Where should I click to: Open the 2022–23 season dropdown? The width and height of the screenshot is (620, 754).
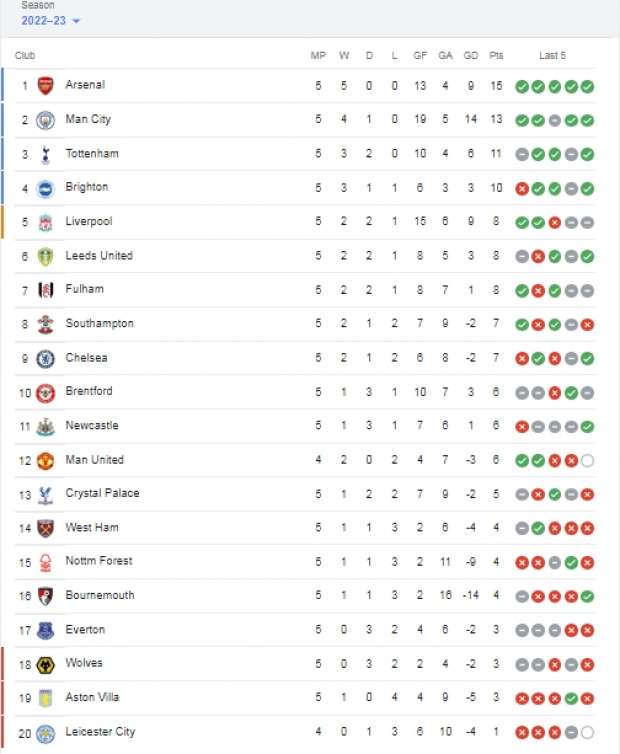[50, 21]
